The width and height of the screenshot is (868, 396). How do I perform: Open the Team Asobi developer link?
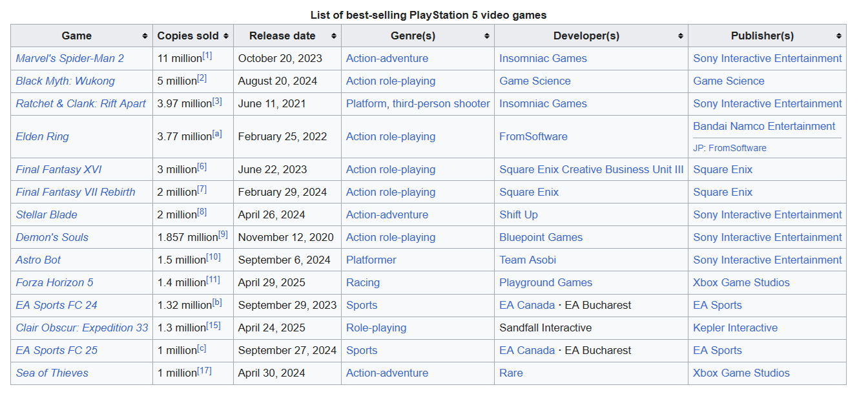click(528, 260)
